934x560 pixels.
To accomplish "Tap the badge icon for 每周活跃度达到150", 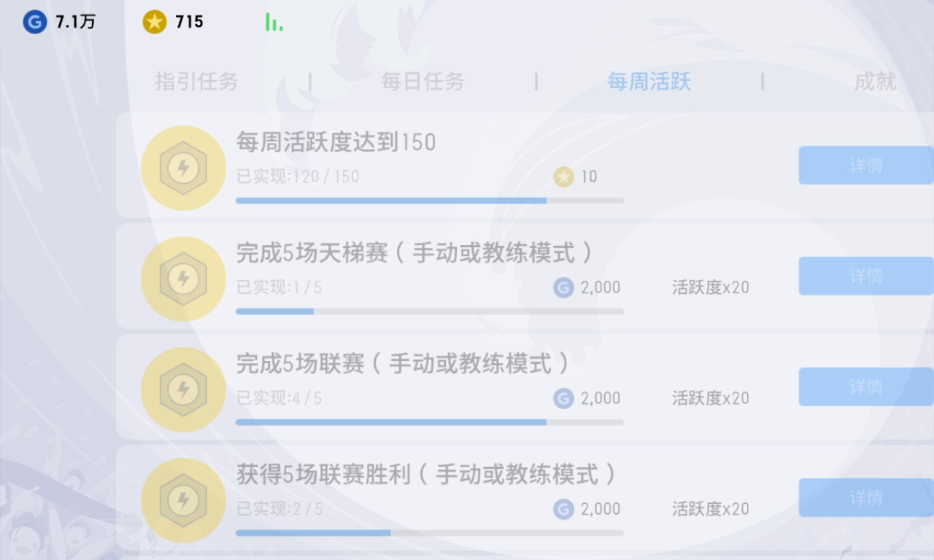I will tap(183, 168).
